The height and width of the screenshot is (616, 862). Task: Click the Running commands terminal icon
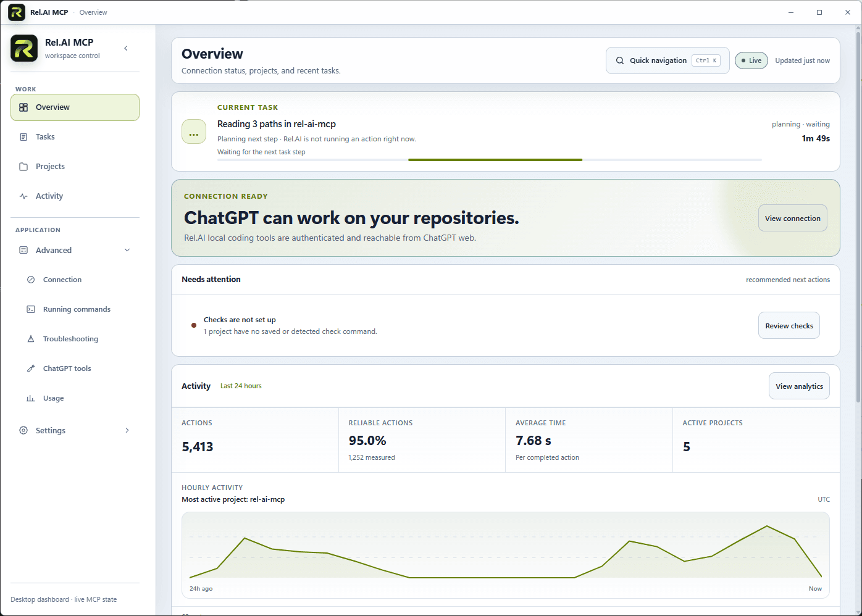[31, 309]
